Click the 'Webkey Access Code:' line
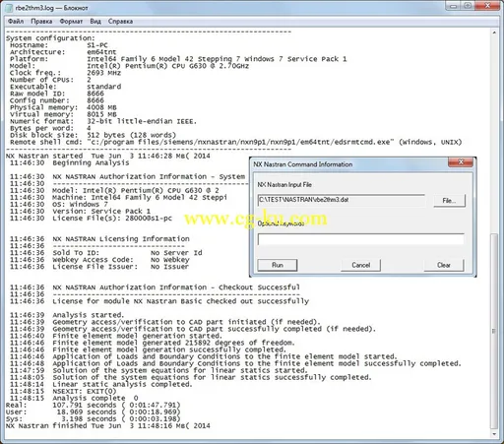Screen dimensions: 504x444 99,260
